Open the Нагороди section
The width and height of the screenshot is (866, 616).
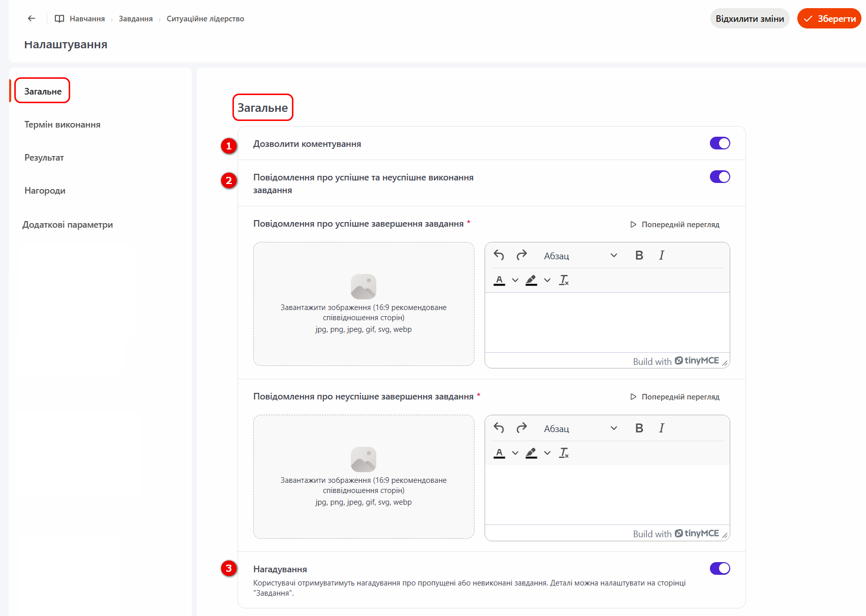45,191
